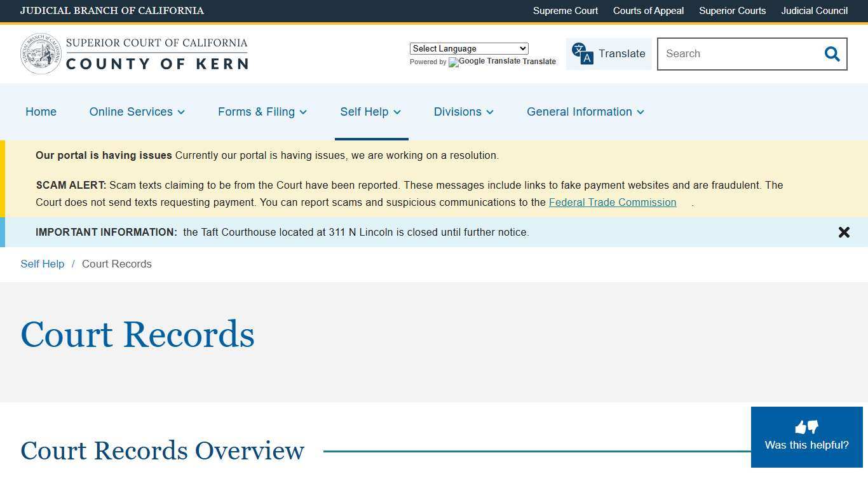This screenshot has height=488, width=868.
Task: Navigate to the Supreme Court link
Action: click(x=565, y=11)
